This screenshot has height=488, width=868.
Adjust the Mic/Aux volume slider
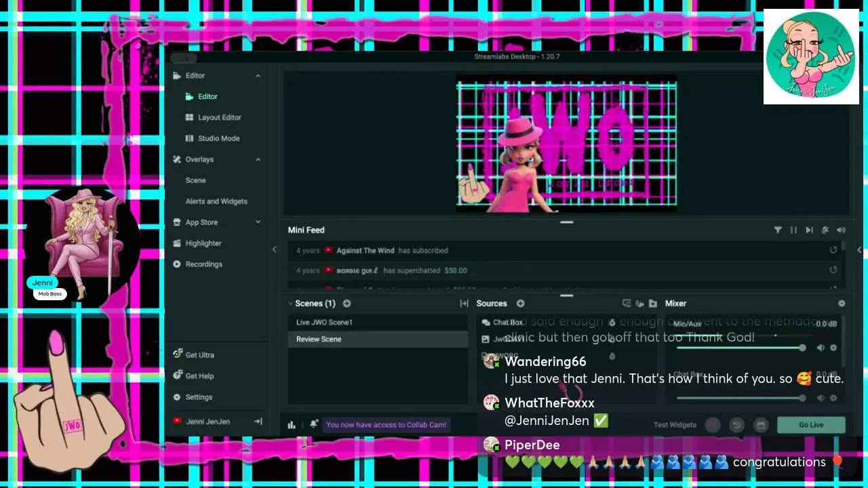[x=740, y=348]
